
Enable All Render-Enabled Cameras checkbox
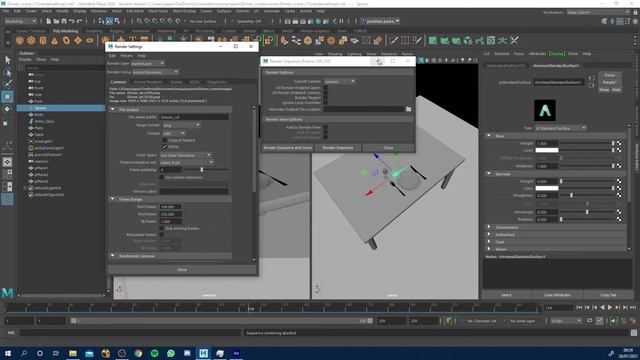point(325,93)
